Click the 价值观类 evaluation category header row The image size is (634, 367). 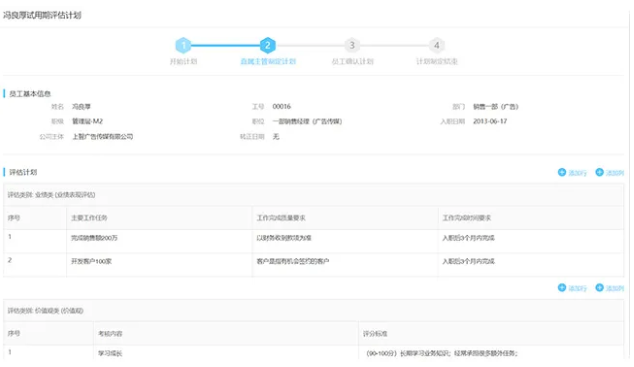(x=313, y=310)
